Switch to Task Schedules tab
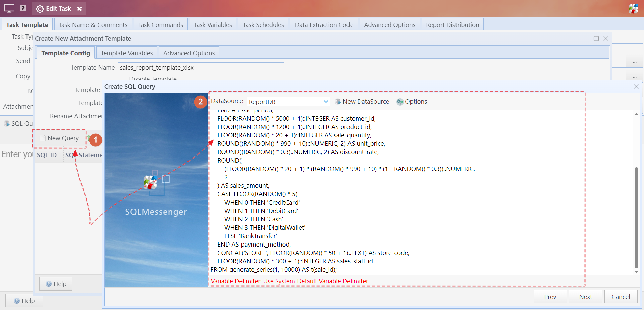The width and height of the screenshot is (644, 310). pos(263,25)
